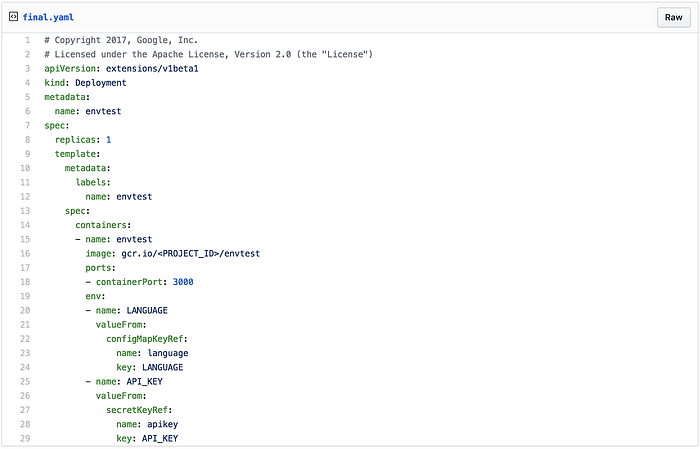Select line number 3
700x449 pixels.
28,69
